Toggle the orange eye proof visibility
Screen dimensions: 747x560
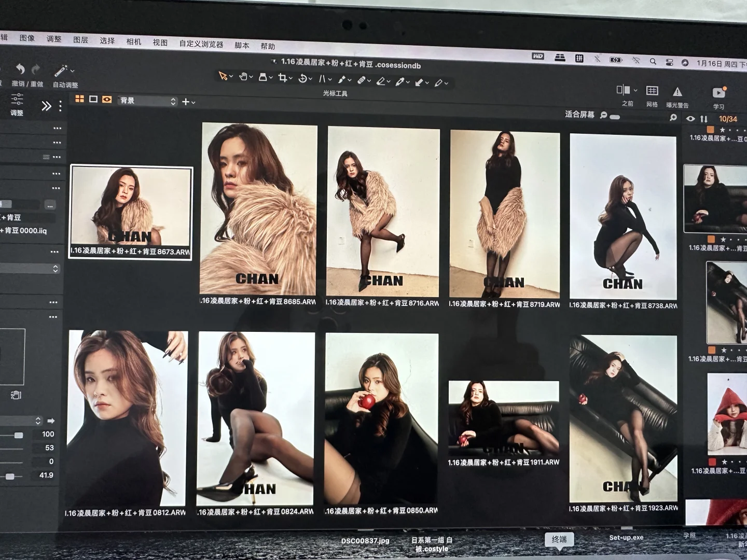(107, 100)
